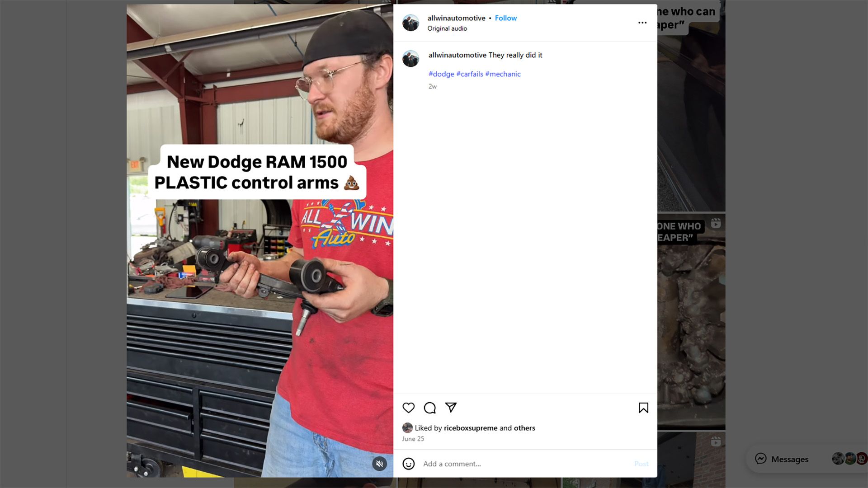The image size is (868, 488).
Task: Select the #mechanic hashtag
Action: click(x=503, y=74)
